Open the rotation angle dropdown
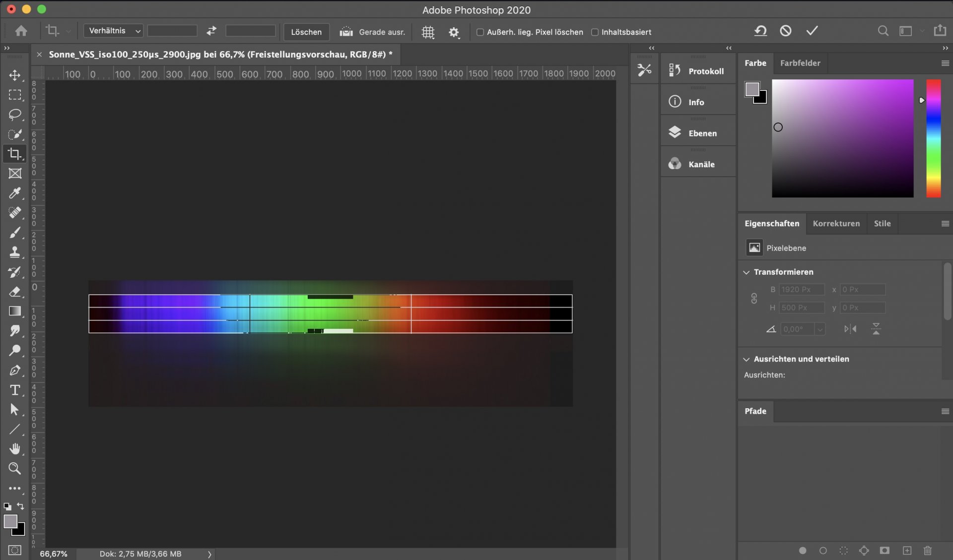953x560 pixels. (820, 329)
